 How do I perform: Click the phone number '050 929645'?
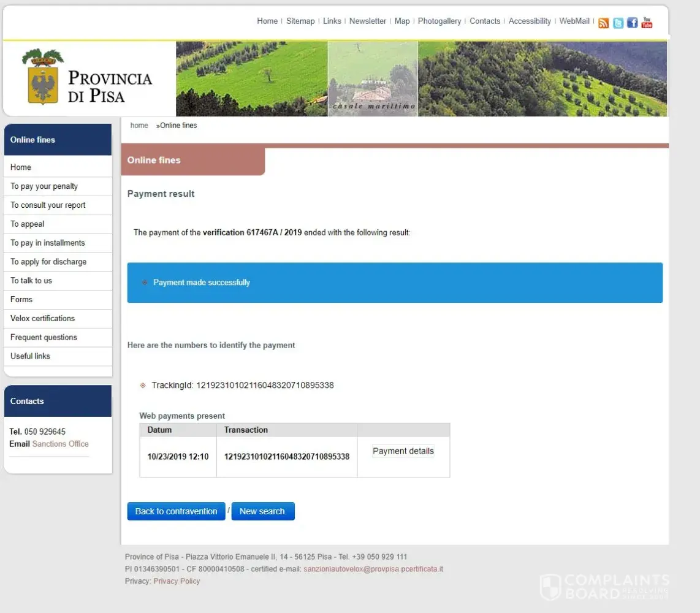[x=45, y=432]
